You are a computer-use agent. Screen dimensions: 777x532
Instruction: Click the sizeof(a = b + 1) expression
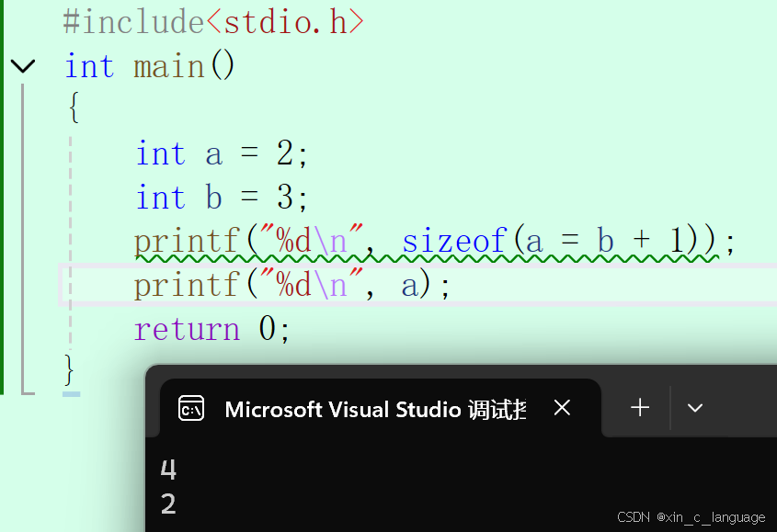tap(559, 242)
